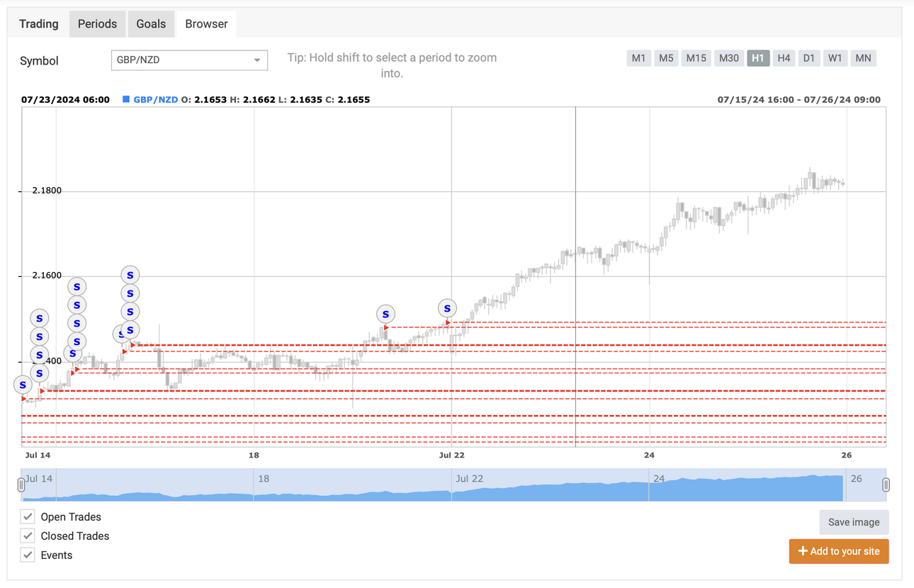Grab the left handle of the range navigator

[21, 485]
